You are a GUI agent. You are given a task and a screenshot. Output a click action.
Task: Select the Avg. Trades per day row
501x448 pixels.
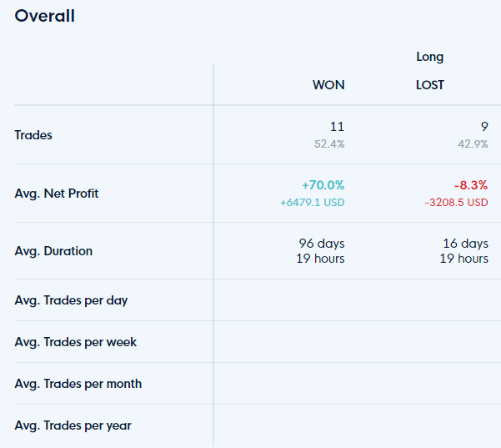point(258,300)
